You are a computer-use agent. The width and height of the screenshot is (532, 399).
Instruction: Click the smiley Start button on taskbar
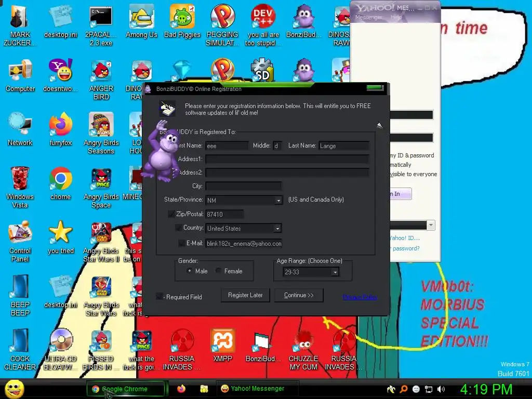click(14, 389)
